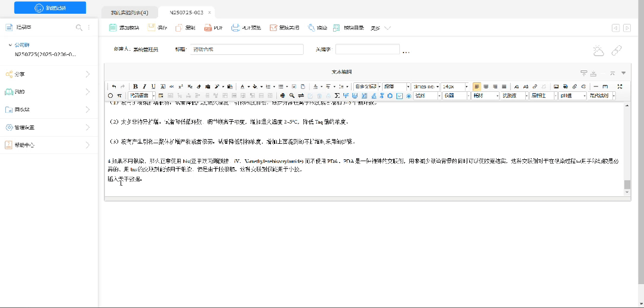Image resolution: width=644 pixels, height=308 pixels.
Task: Open the reagent dropdown in editor toolbar
Action: point(427,96)
